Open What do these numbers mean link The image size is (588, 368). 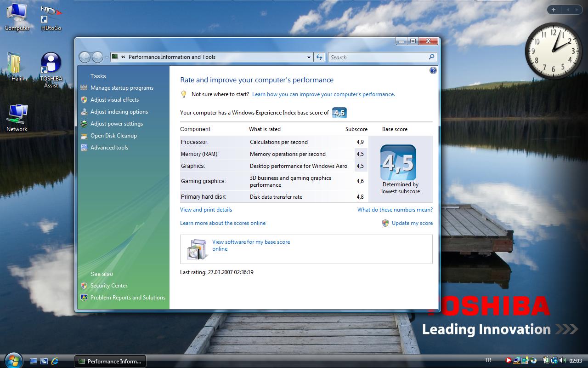[395, 210]
